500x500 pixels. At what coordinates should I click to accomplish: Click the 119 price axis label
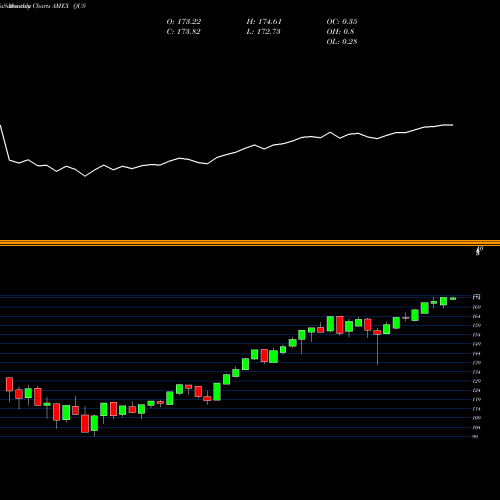(477, 399)
